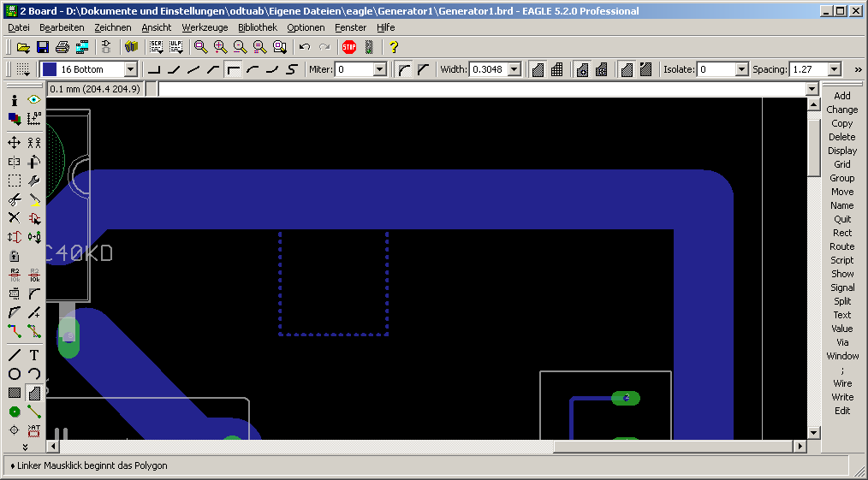Click the red STOP icon
The height and width of the screenshot is (480, 868).
coord(349,47)
